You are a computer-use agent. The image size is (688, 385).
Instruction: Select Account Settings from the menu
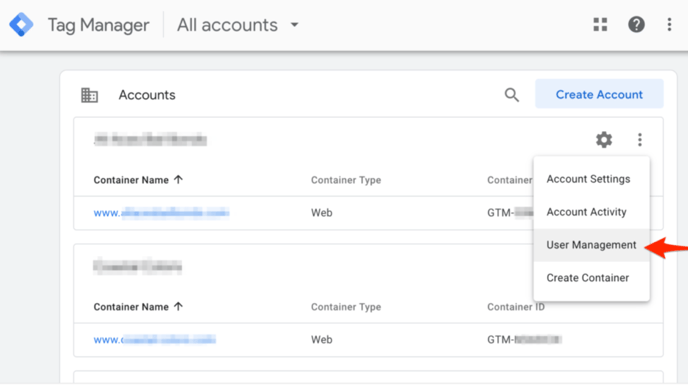[x=591, y=179]
